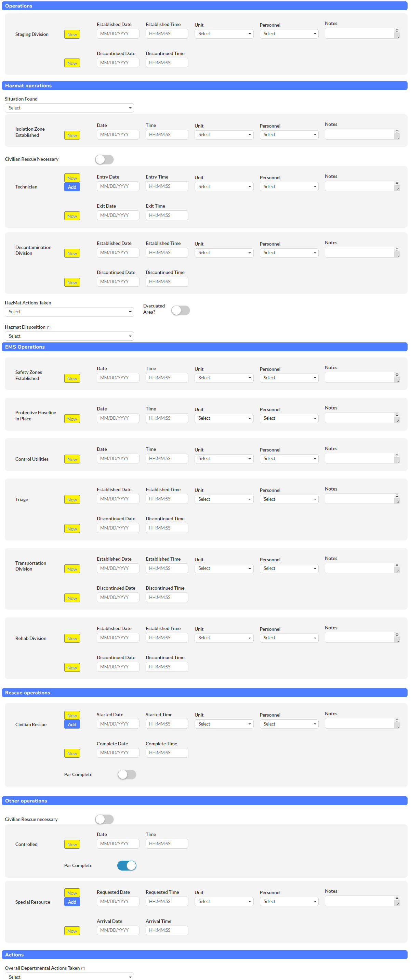Click Now for Decontamination Division discontinued
This screenshot has width=411, height=980.
click(72, 282)
